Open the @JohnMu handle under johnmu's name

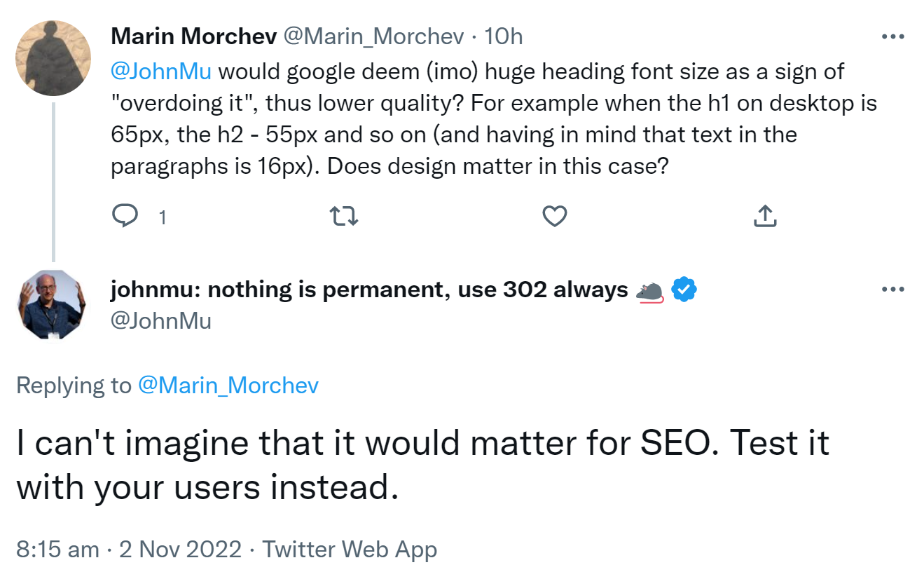(162, 322)
